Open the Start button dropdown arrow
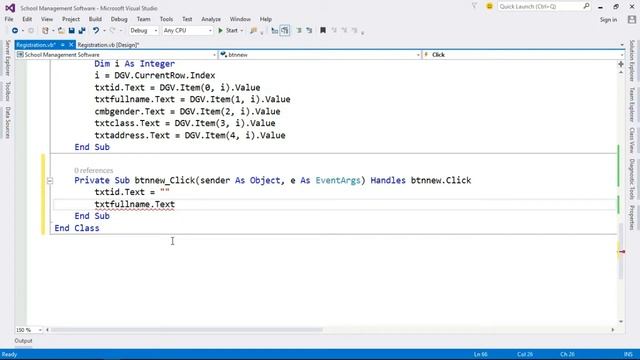Image resolution: width=640 pixels, height=360 pixels. 242,31
